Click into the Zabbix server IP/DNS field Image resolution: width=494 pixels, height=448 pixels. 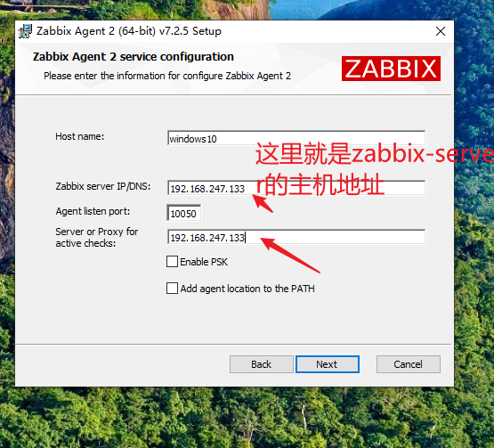[296, 188]
